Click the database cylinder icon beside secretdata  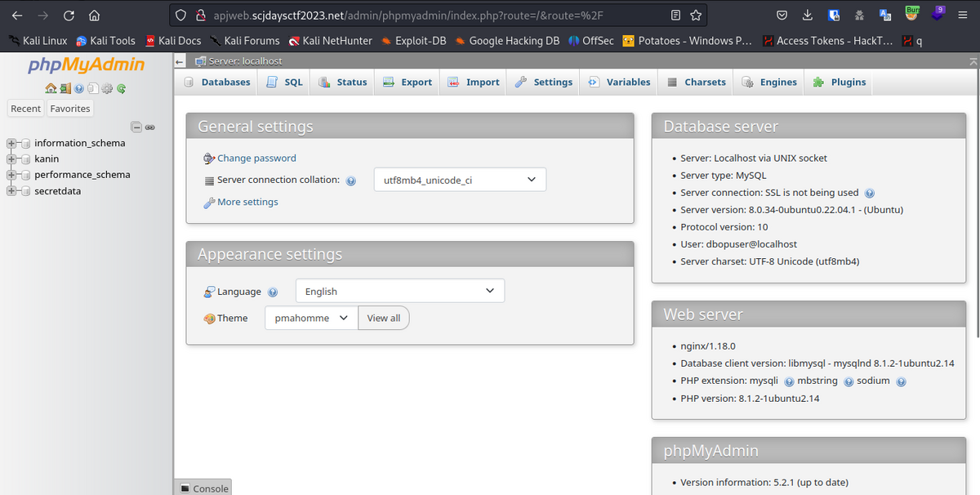[26, 191]
